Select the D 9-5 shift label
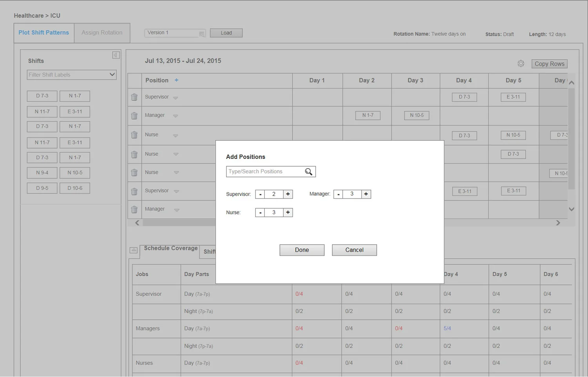This screenshot has width=588, height=377. point(42,188)
